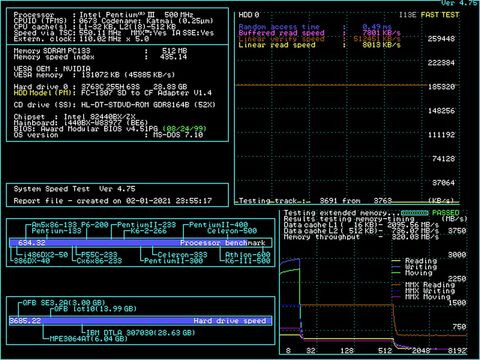This screenshot has height=360, width=480.
Task: Click the FAST TEST label
Action: coord(440,15)
